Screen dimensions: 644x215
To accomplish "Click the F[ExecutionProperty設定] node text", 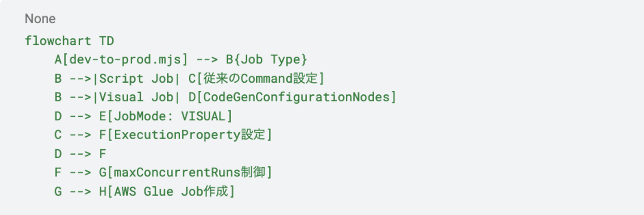I will point(185,135).
